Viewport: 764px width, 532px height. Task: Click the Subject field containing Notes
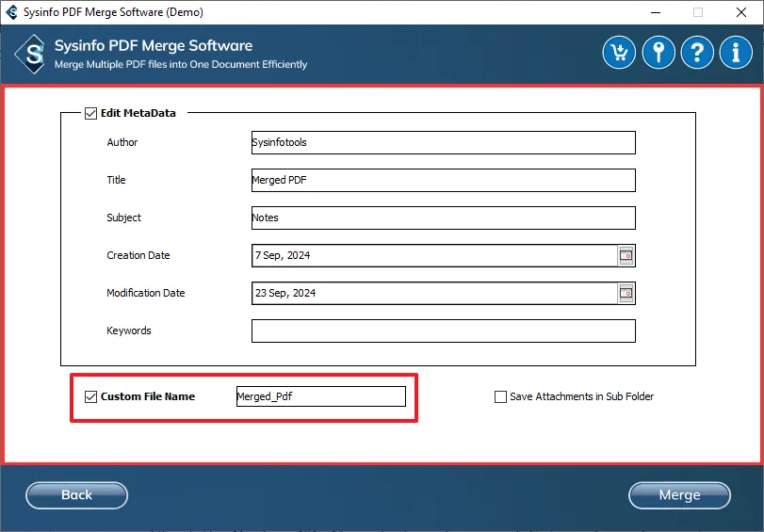click(x=444, y=218)
